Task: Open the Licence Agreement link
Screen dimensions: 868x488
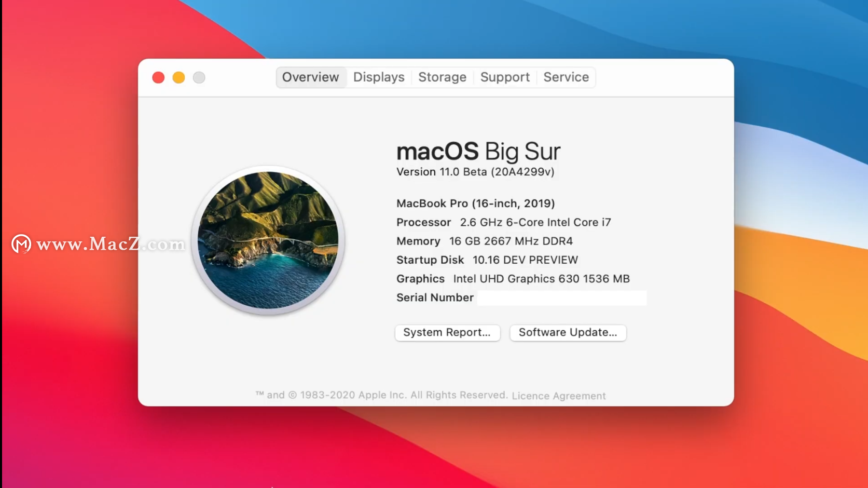Action: coord(558,396)
